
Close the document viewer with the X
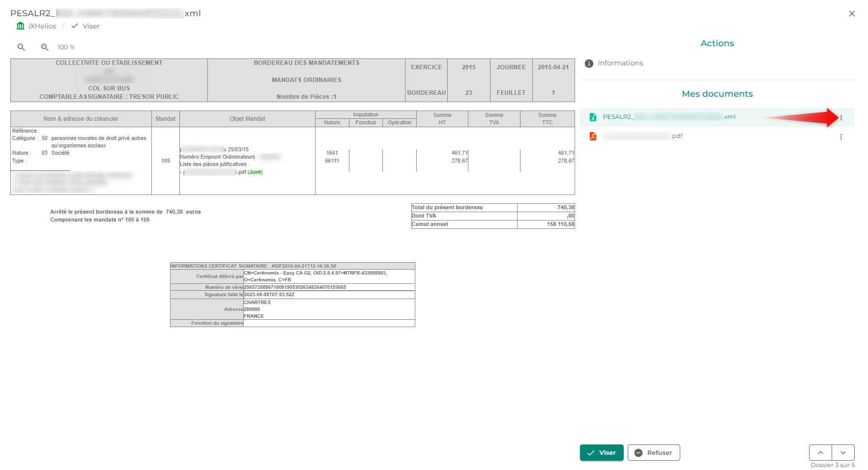point(852,14)
